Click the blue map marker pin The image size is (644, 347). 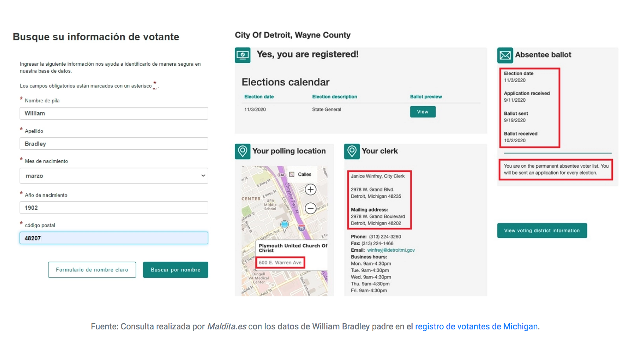tap(284, 225)
